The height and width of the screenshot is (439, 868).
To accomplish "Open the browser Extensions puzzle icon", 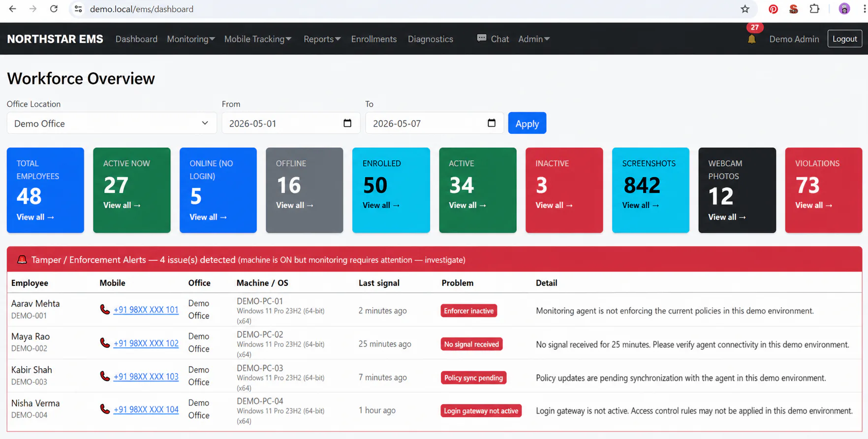I will click(x=814, y=9).
